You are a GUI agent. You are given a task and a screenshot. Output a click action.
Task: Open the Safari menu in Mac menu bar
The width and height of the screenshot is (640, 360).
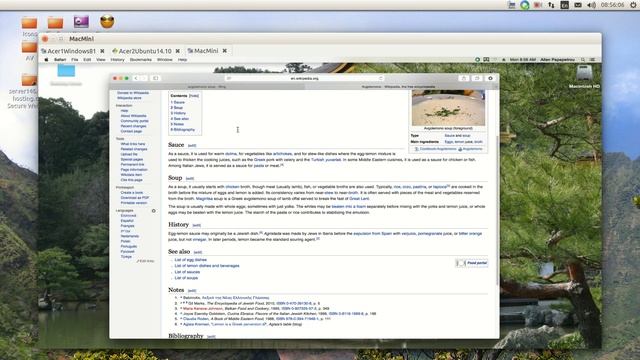[x=60, y=60]
